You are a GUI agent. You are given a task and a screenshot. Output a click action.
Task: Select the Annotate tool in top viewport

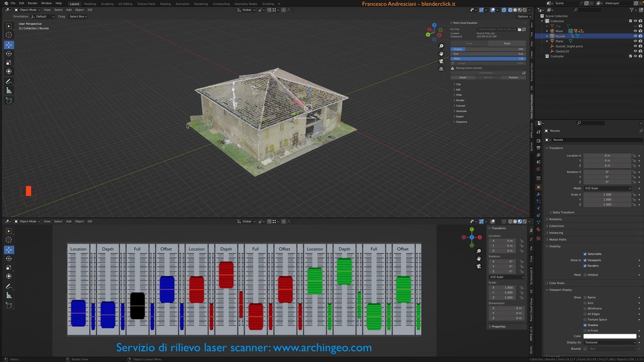[8, 81]
